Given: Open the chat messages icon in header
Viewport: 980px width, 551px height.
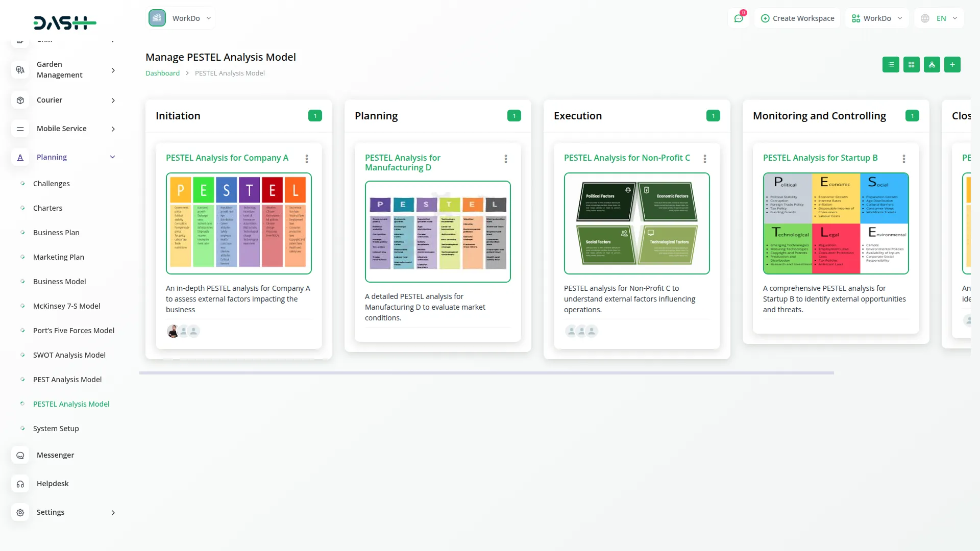Looking at the screenshot, I should tap(739, 18).
